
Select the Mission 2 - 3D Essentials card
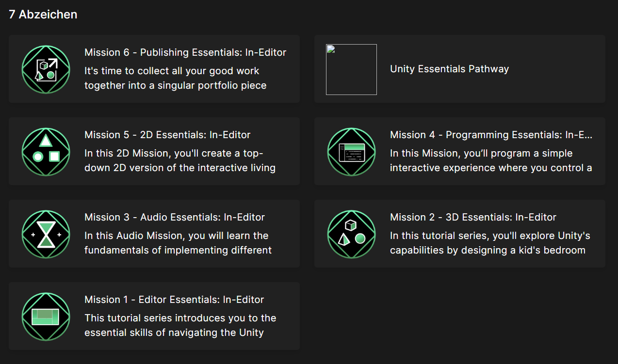460,234
